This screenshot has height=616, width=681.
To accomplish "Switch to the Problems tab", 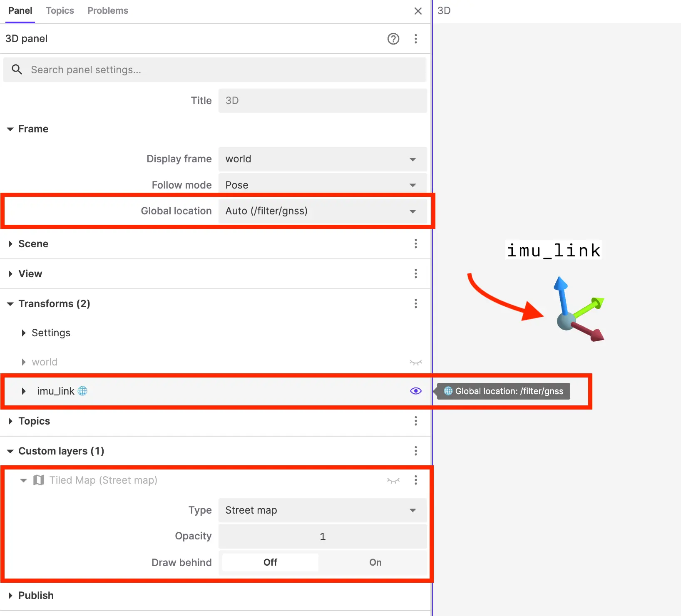I will [107, 11].
